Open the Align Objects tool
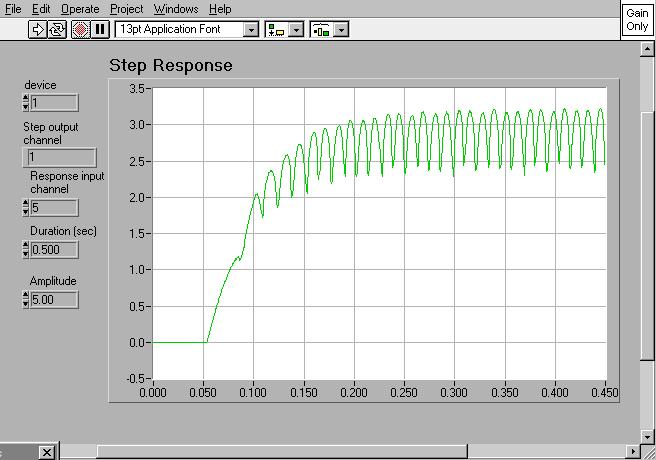Screen dimensions: 656x460 click(276, 29)
